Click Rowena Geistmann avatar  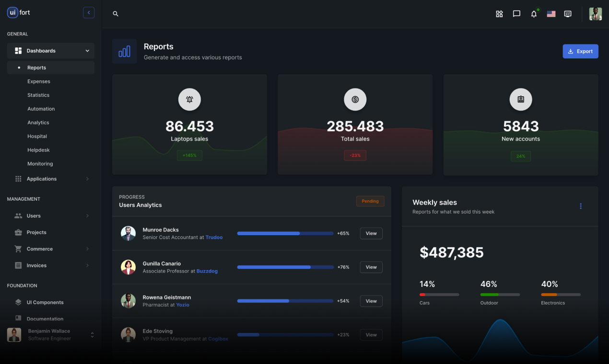[x=128, y=301]
